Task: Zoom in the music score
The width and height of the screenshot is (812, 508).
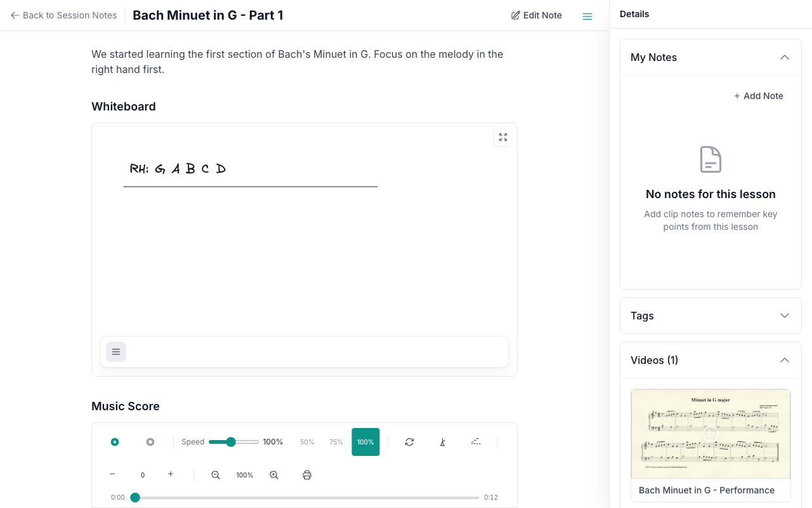Action: click(x=274, y=475)
